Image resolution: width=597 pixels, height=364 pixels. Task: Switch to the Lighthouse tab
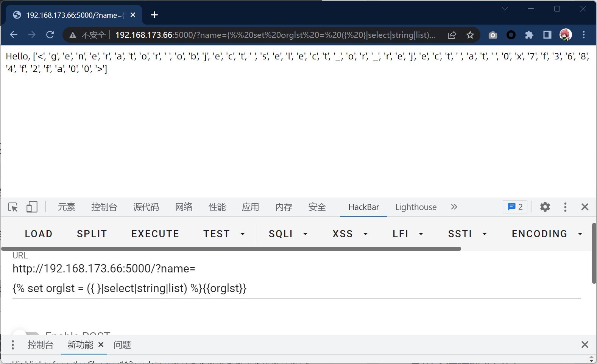click(416, 207)
